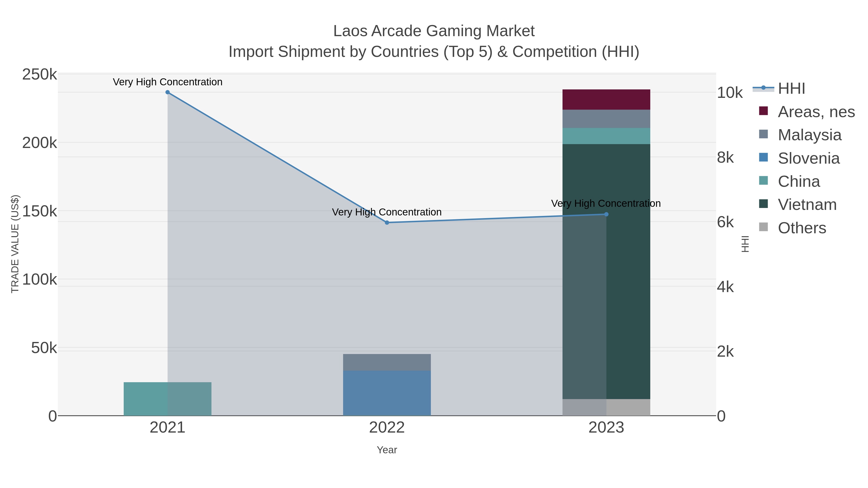
Task: Click the slate Malaysia legend swatch
Action: coord(763,134)
